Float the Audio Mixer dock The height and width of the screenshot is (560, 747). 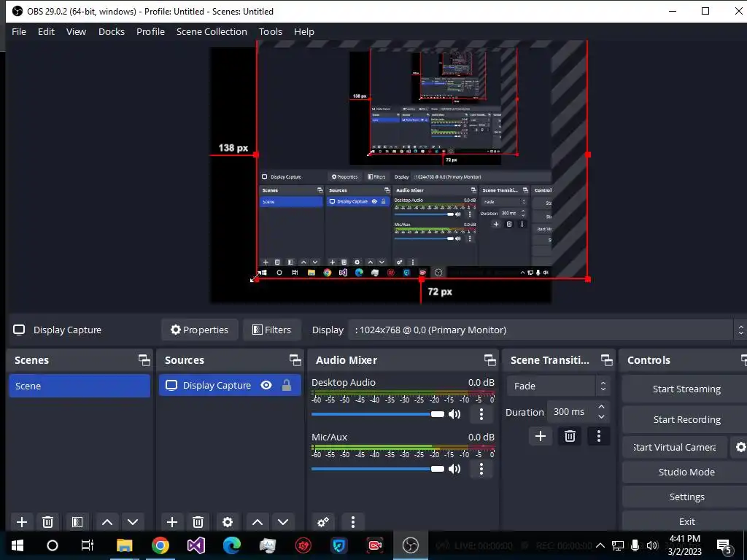coord(489,360)
